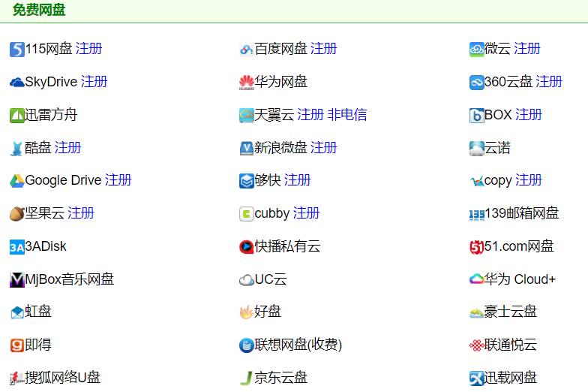Click 注册 next to SkyDrive
Image resolution: width=588 pixels, height=392 pixels.
(94, 82)
